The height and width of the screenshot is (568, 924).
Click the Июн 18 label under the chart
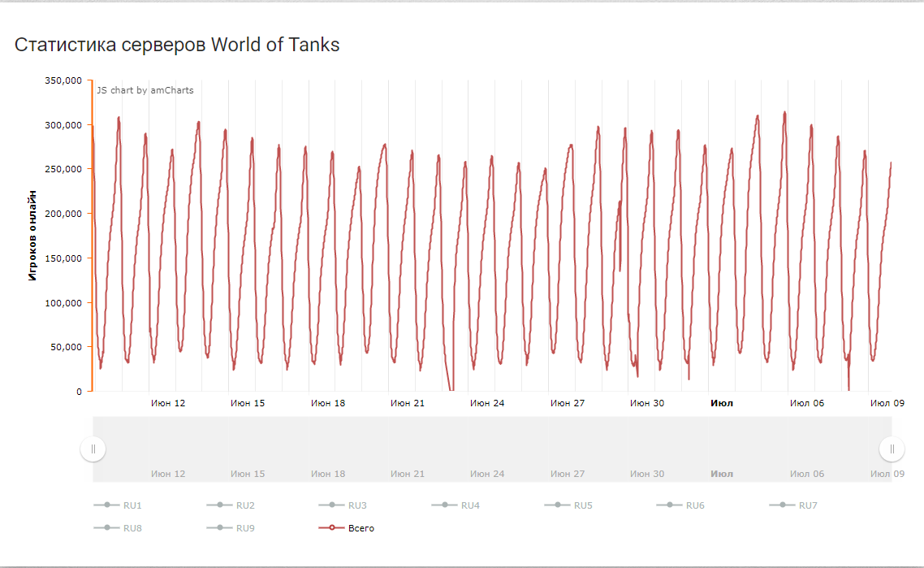click(x=328, y=403)
